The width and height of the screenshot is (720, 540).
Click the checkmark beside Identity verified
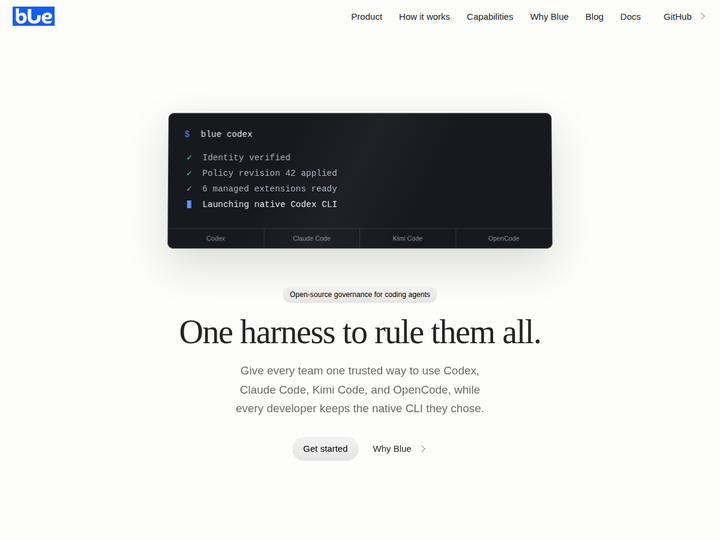[x=189, y=158]
